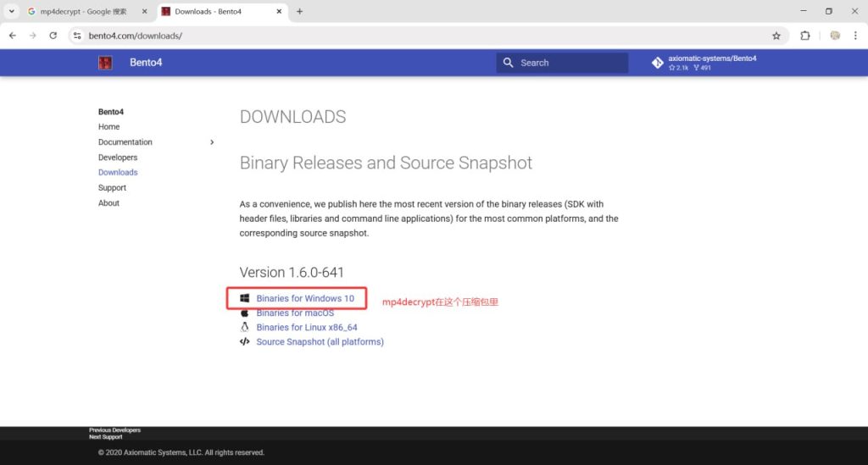Select Downloads in the sidebar
868x465 pixels.
point(118,173)
